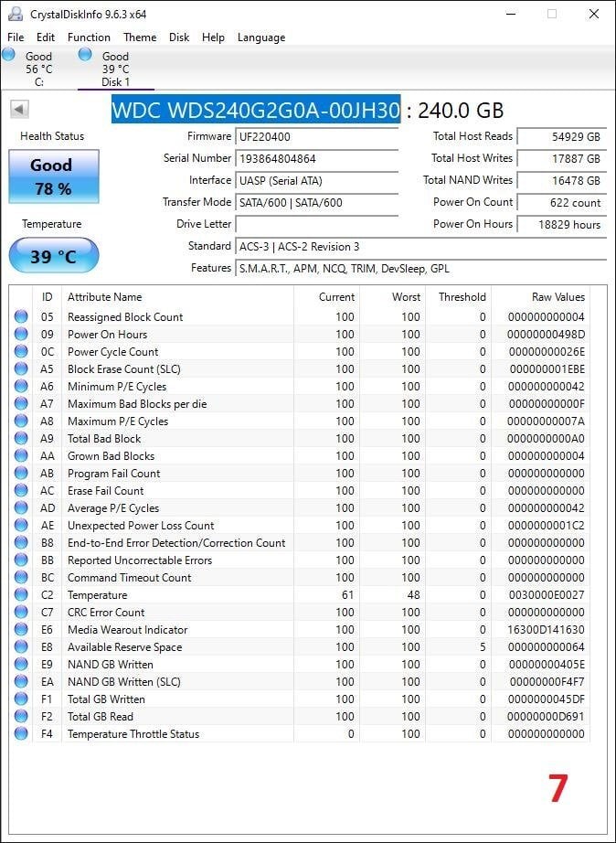
Task: Click the blue status orb beside Disk 1
Action: pyautogui.click(x=85, y=54)
